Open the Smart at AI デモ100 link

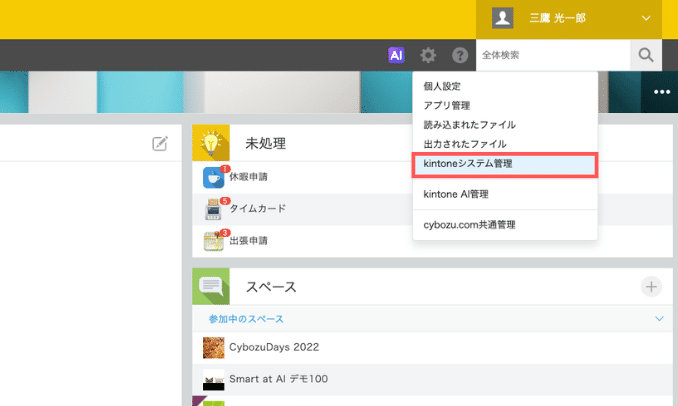278,379
